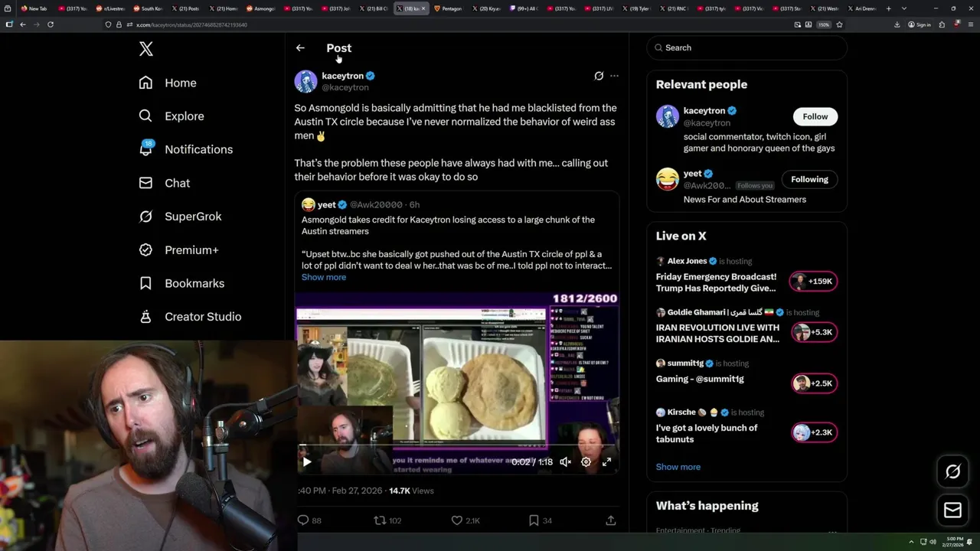Screen dimensions: 980x551
Task: Enter fullscreen on the video
Action: pyautogui.click(x=606, y=461)
